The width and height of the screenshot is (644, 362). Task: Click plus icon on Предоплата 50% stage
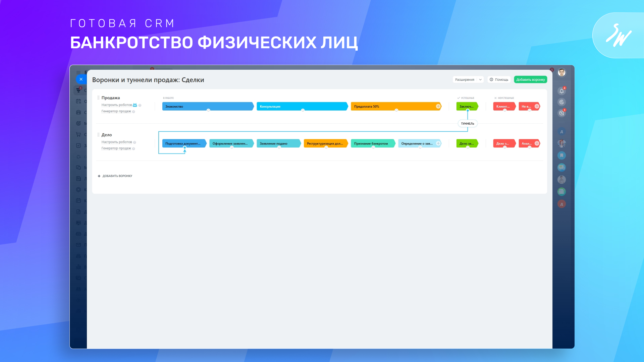coord(438,106)
